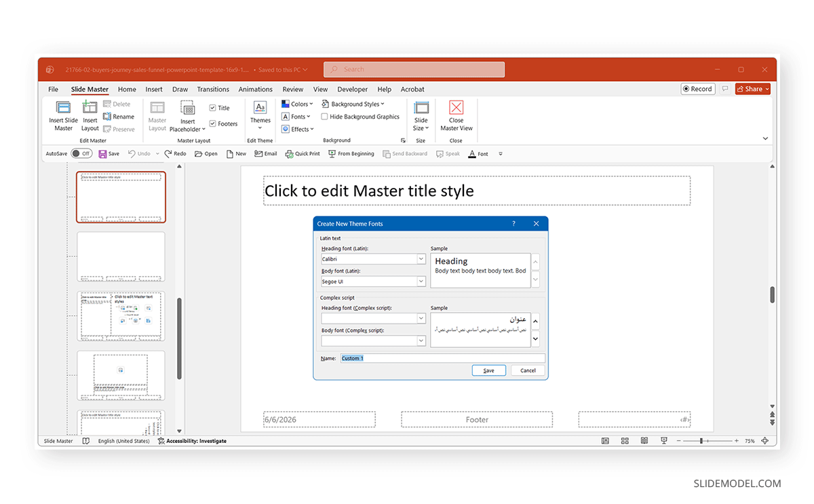Click the Undo button
Viewport: 814px width, 504px height.
139,154
